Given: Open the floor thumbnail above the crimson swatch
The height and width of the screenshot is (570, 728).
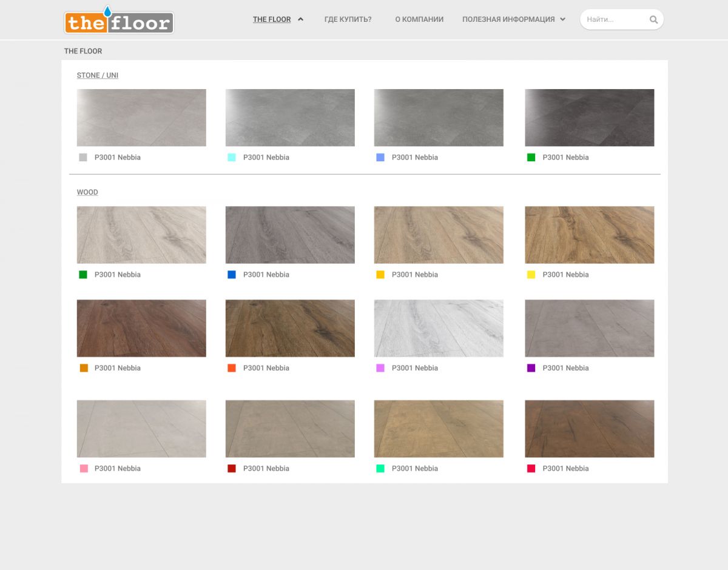Looking at the screenshot, I should (x=590, y=429).
